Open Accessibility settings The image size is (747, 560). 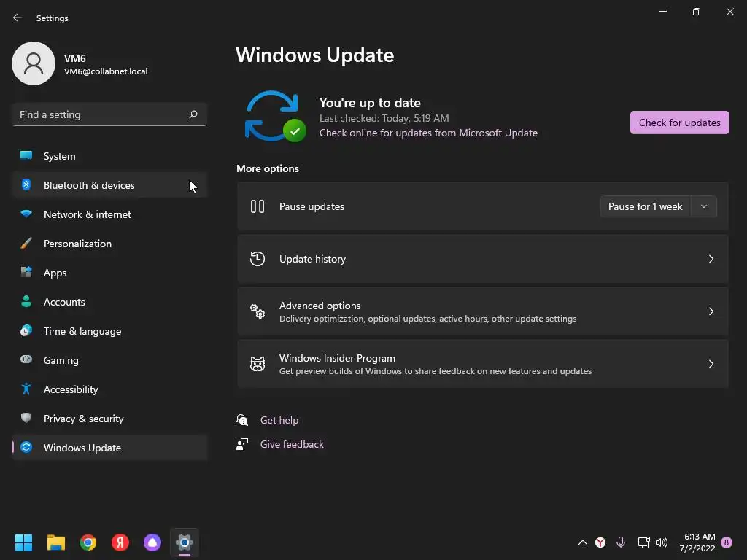(x=109, y=389)
